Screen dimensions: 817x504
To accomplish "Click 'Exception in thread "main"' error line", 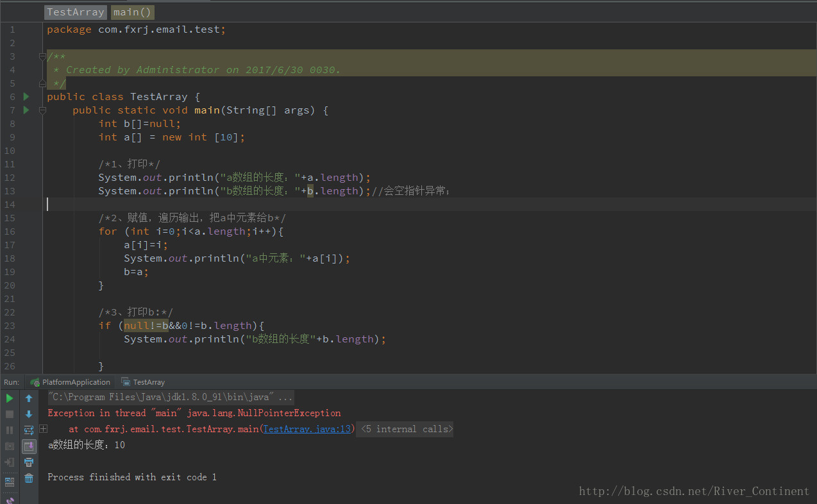I will [x=194, y=413].
